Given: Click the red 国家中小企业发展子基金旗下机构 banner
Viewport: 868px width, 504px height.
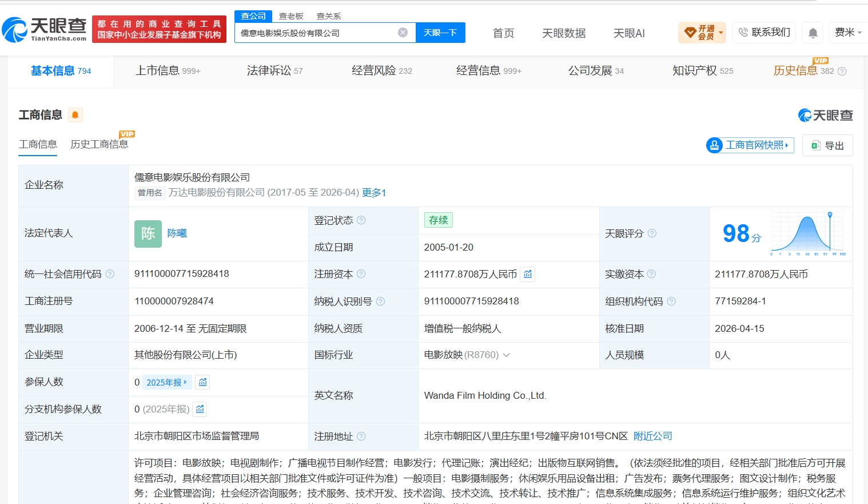Looking at the screenshot, I should (159, 29).
